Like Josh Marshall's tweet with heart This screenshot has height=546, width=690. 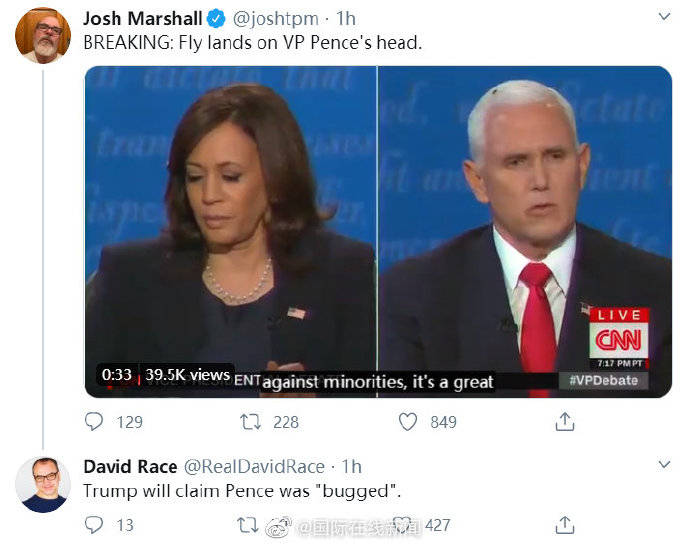(x=408, y=422)
